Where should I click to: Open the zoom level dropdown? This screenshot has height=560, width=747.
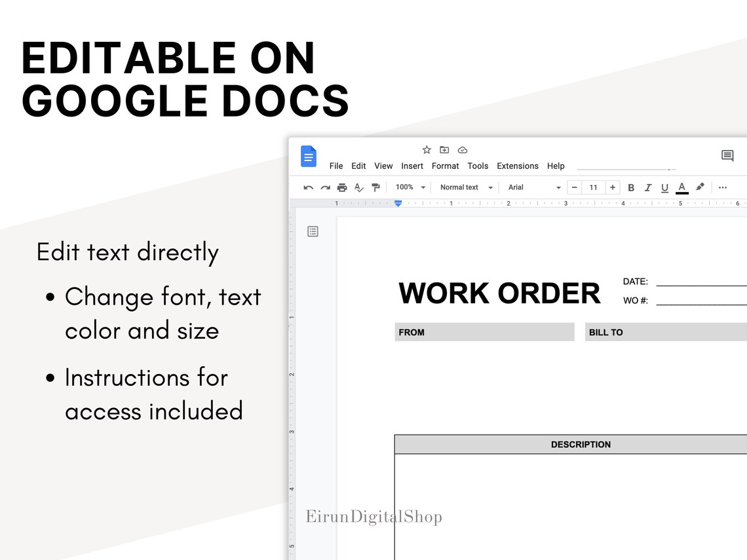point(410,187)
